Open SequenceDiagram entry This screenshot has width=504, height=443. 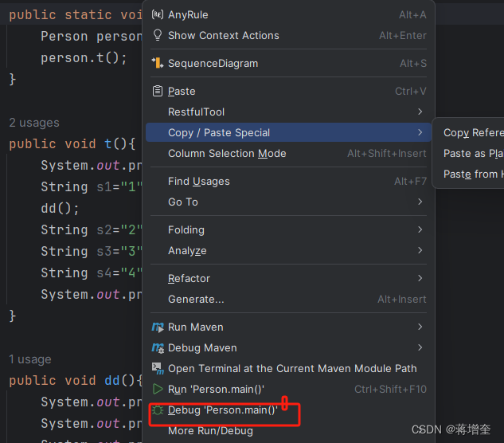(288, 64)
